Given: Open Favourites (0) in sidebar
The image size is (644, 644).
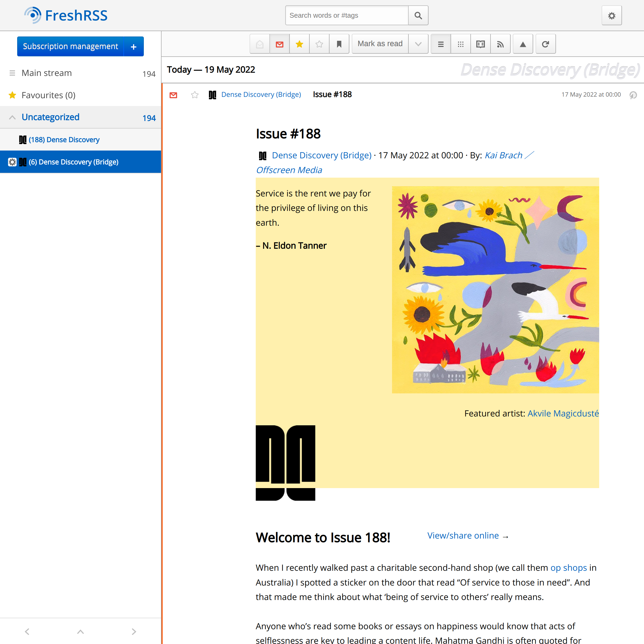Looking at the screenshot, I should click(x=48, y=95).
